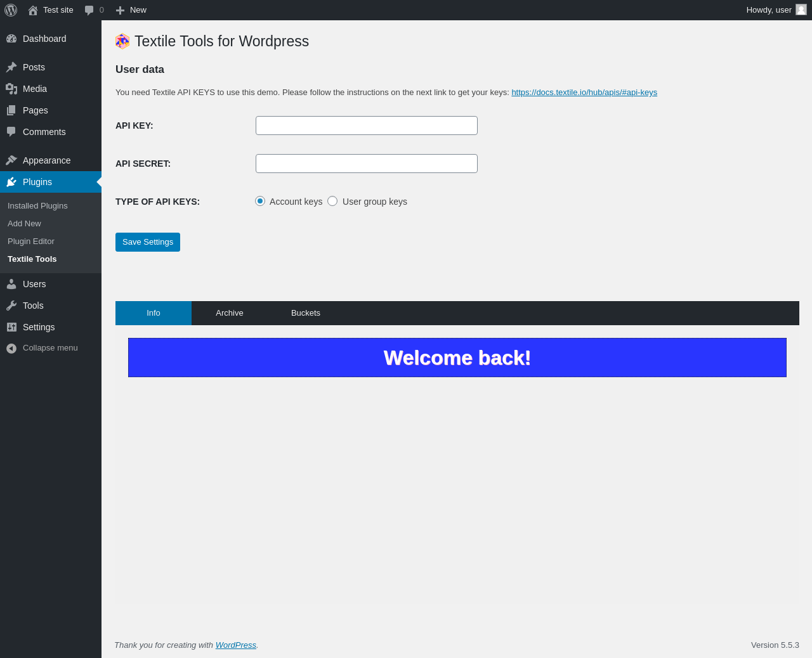Click the User data heading
The width and height of the screenshot is (812, 658).
click(140, 70)
